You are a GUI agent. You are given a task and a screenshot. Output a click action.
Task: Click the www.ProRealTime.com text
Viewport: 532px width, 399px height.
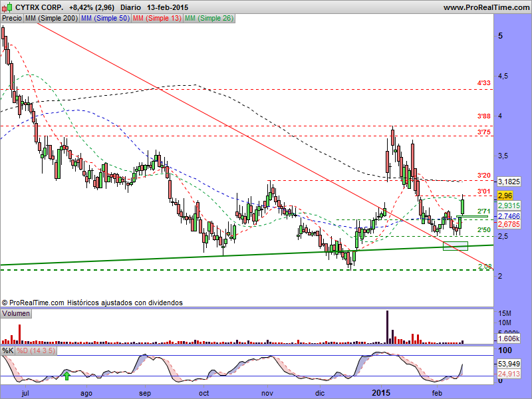point(486,7)
